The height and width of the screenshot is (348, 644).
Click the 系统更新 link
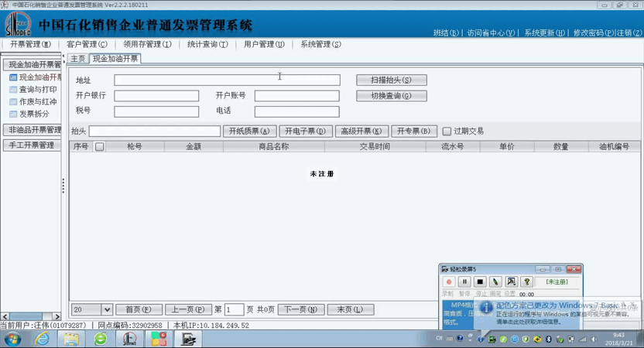point(545,32)
